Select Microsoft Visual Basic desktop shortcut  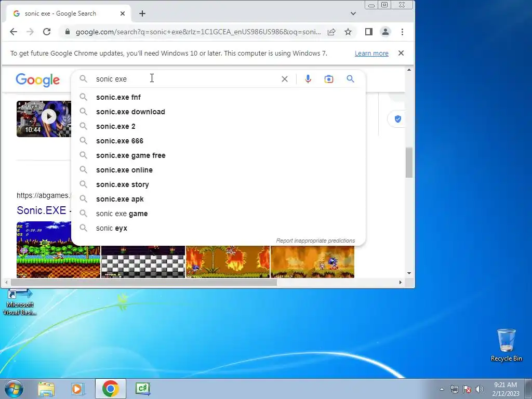(20, 303)
